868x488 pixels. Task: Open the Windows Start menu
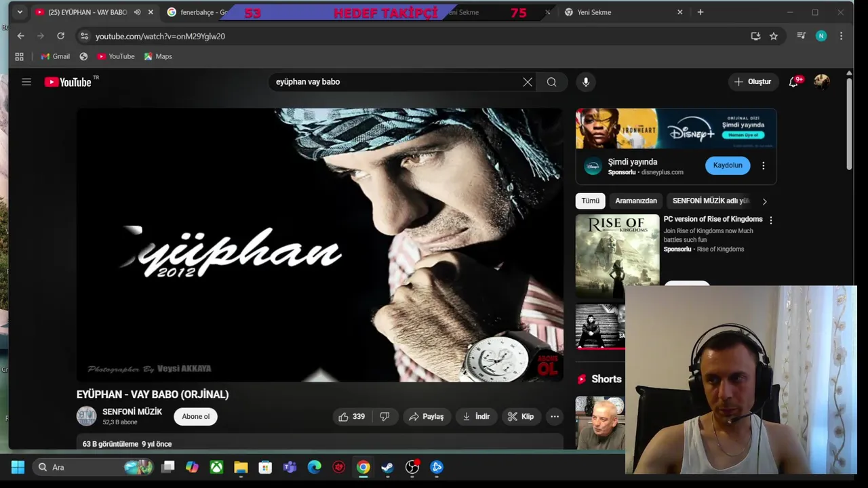click(18, 467)
